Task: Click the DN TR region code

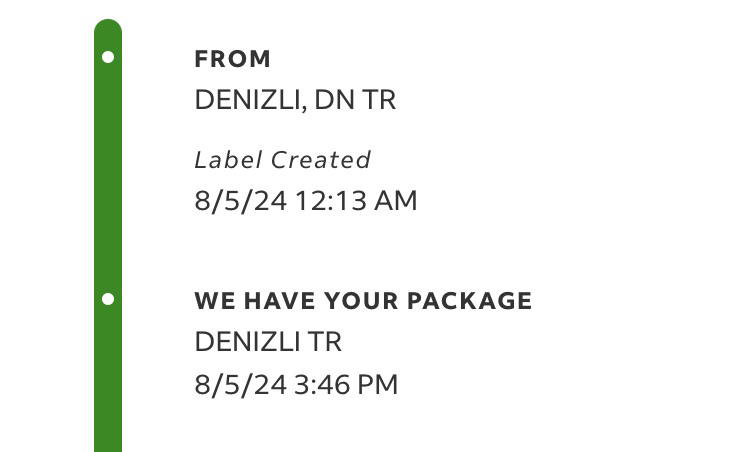Action: (x=355, y=100)
